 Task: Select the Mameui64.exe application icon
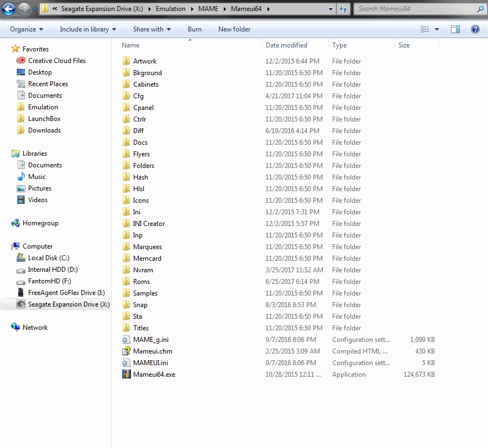click(126, 375)
